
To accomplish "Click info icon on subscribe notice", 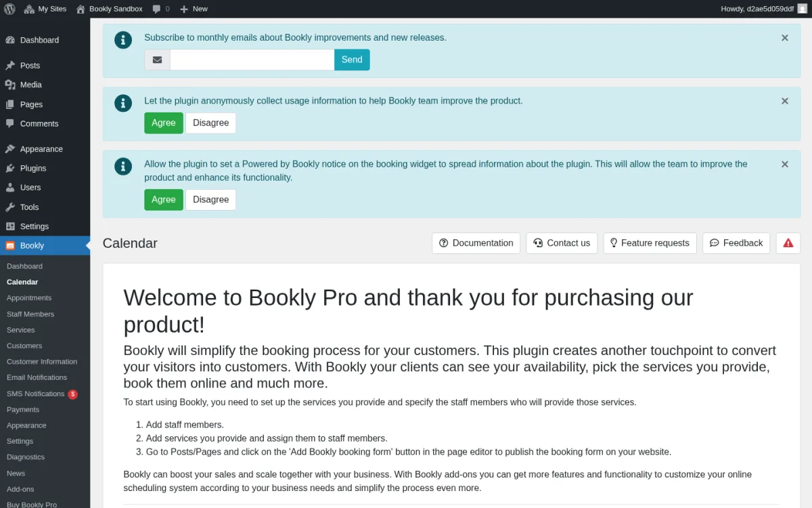I will (123, 40).
